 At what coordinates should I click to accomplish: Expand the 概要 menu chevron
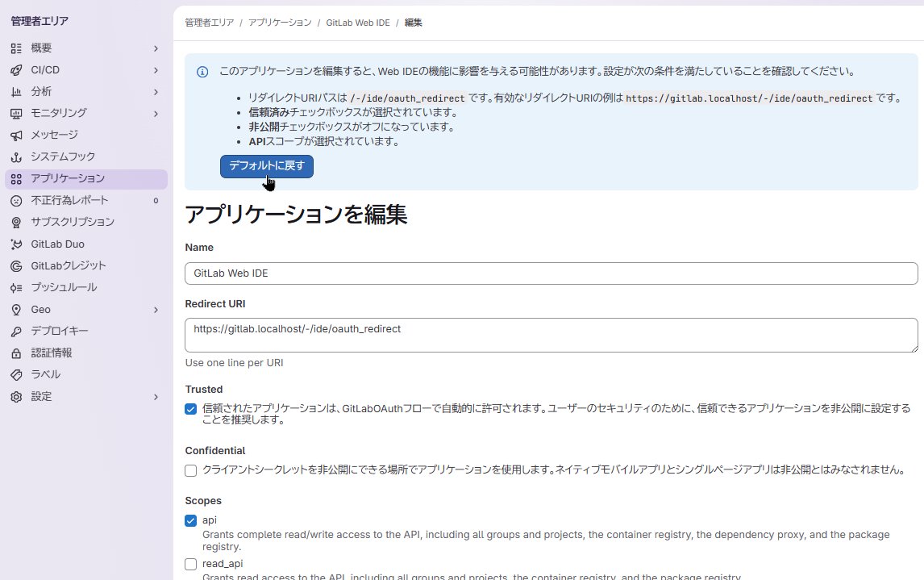click(x=156, y=48)
